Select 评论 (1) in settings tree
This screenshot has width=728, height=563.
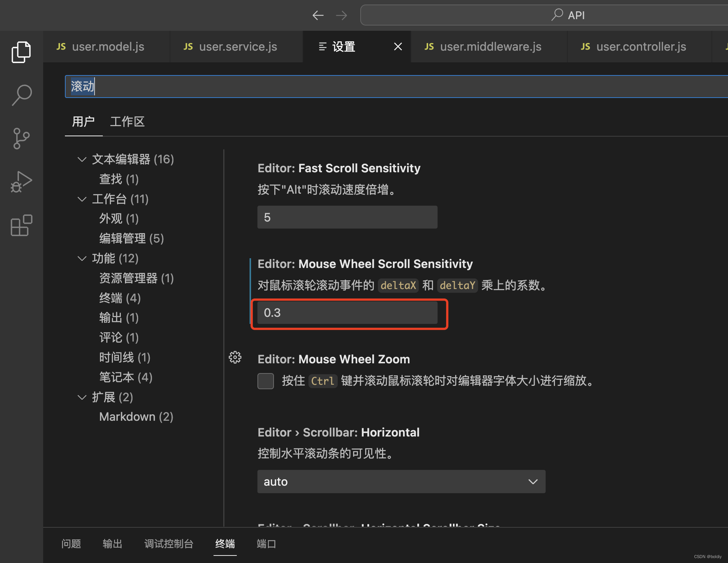click(119, 337)
